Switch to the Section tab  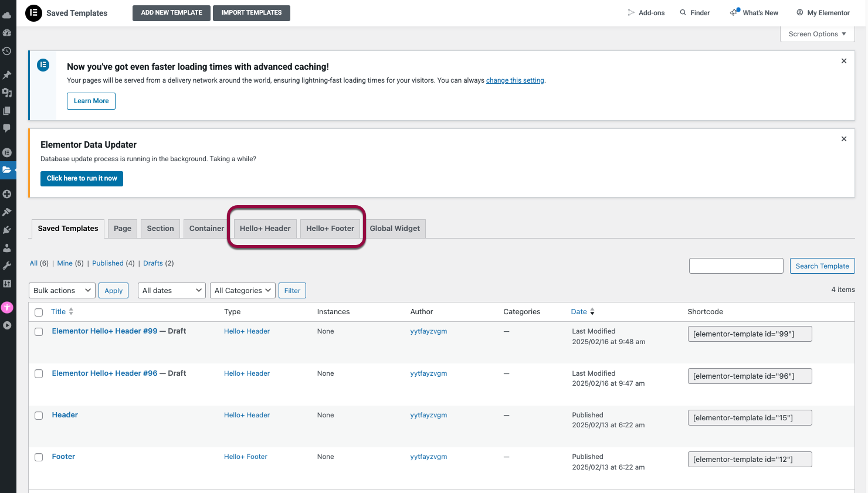pyautogui.click(x=160, y=229)
